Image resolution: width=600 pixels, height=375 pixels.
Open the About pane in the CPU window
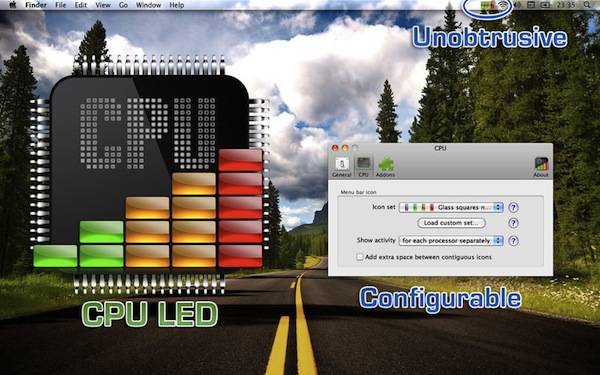pos(541,167)
